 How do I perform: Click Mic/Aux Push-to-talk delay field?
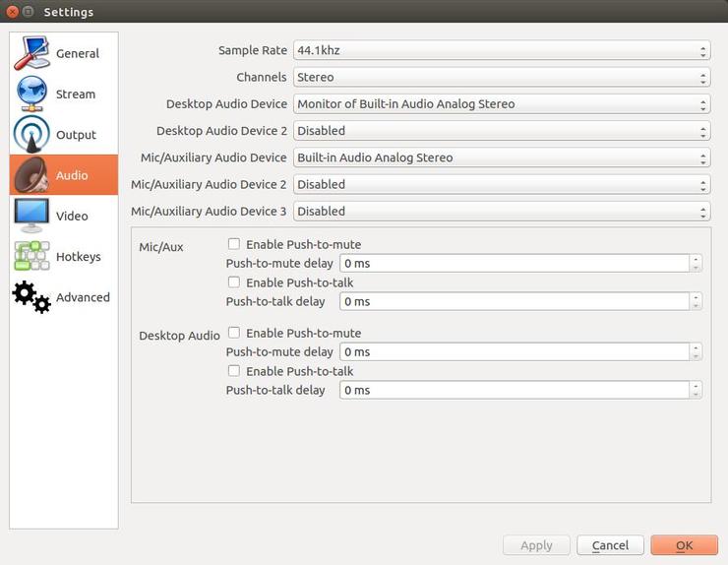(x=515, y=301)
